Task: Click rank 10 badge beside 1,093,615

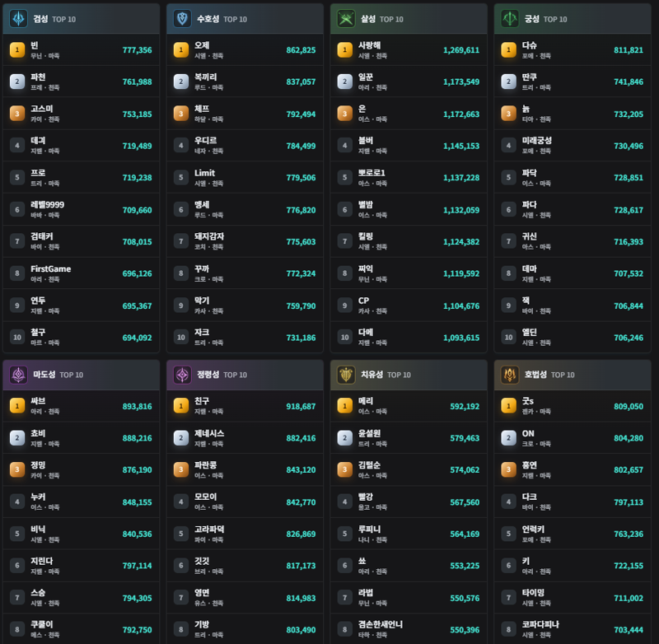Action: 344,338
